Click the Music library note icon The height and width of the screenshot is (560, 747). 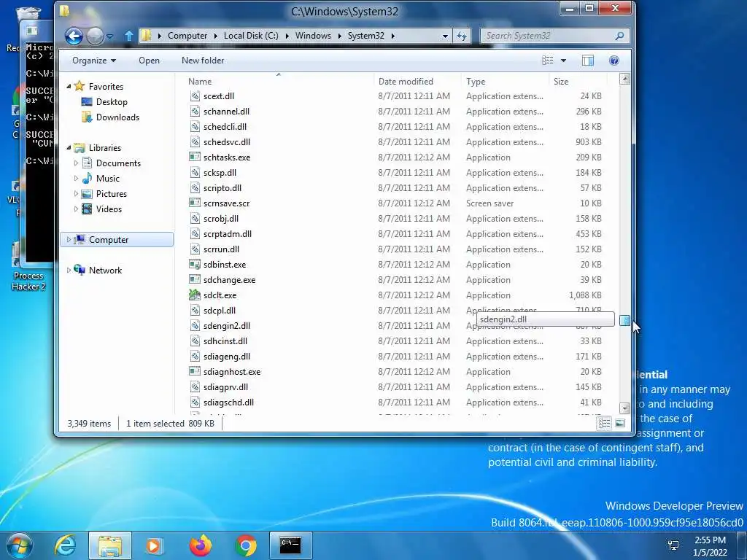point(88,178)
